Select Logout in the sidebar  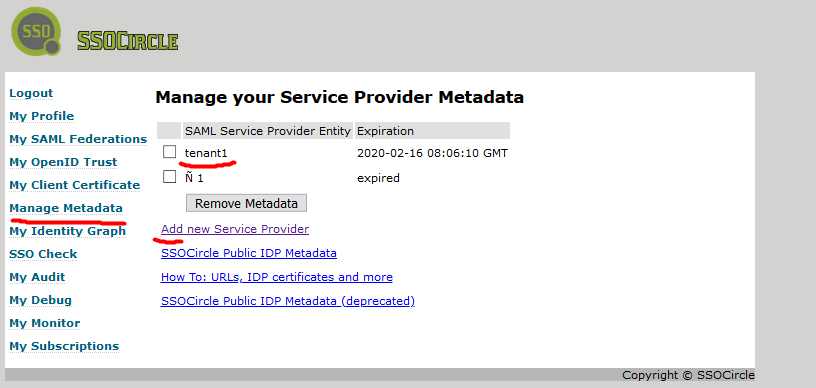[31, 94]
